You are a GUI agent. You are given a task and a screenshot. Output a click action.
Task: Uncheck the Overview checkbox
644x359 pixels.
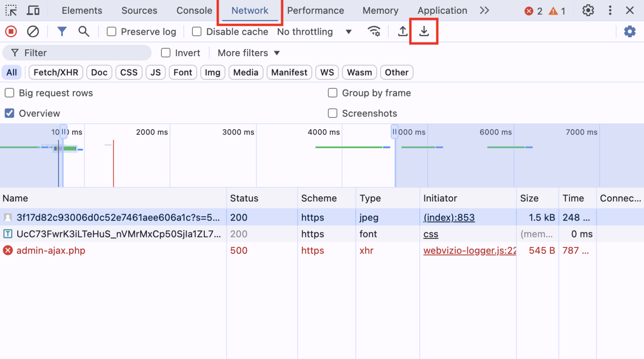tap(9, 113)
